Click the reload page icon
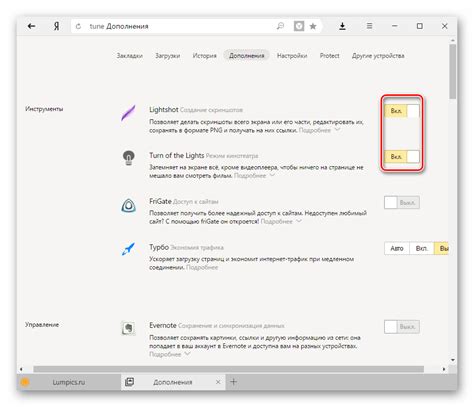Viewport: 474px width, 407px height. point(78,26)
